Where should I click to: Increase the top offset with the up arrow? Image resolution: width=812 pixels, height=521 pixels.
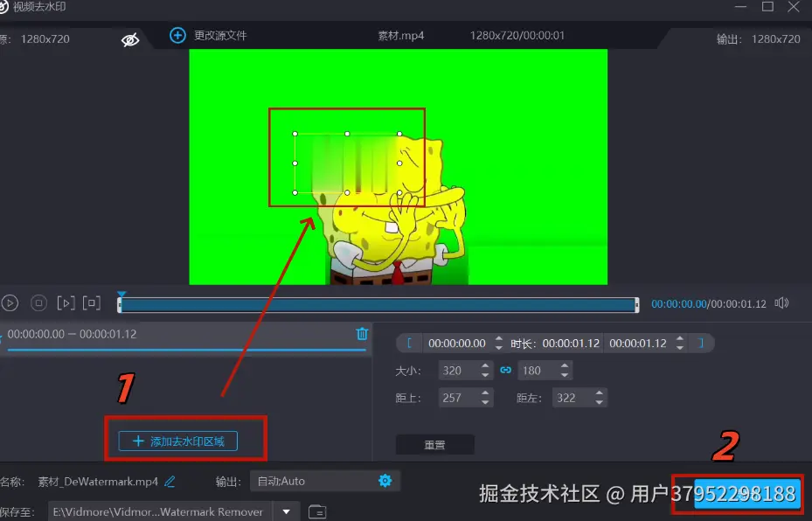click(x=485, y=393)
